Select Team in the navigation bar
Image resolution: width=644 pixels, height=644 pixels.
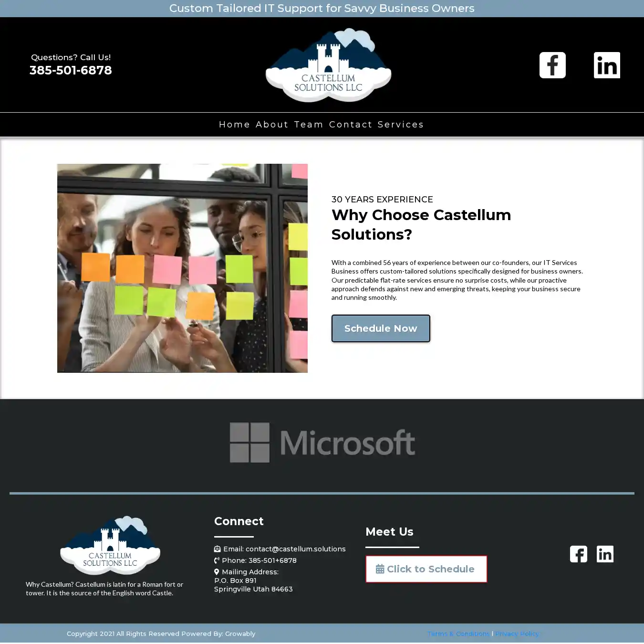pos(309,125)
